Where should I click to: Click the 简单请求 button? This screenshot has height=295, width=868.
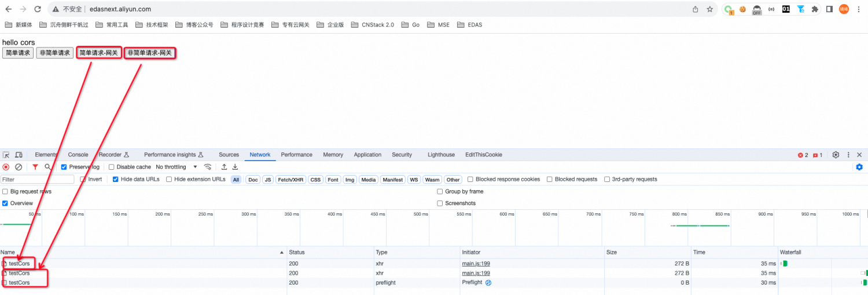pos(18,53)
